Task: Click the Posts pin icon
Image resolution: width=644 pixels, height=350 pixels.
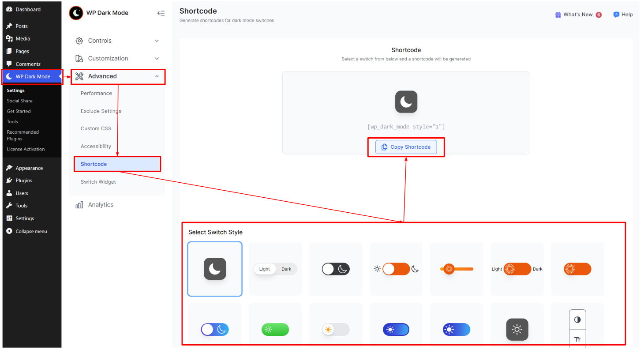Action: 9,26
